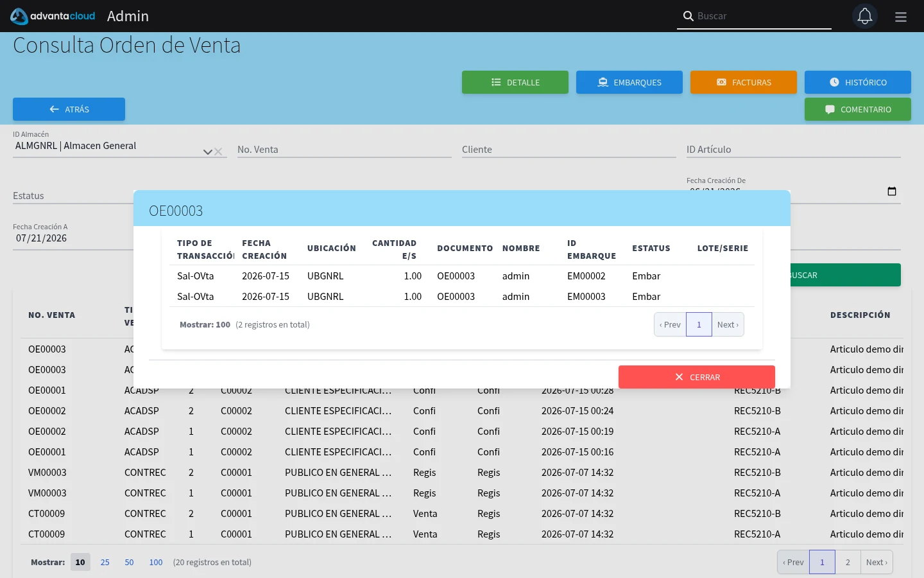Show 50 records per page
This screenshot has width=924, height=578.
pyautogui.click(x=129, y=562)
